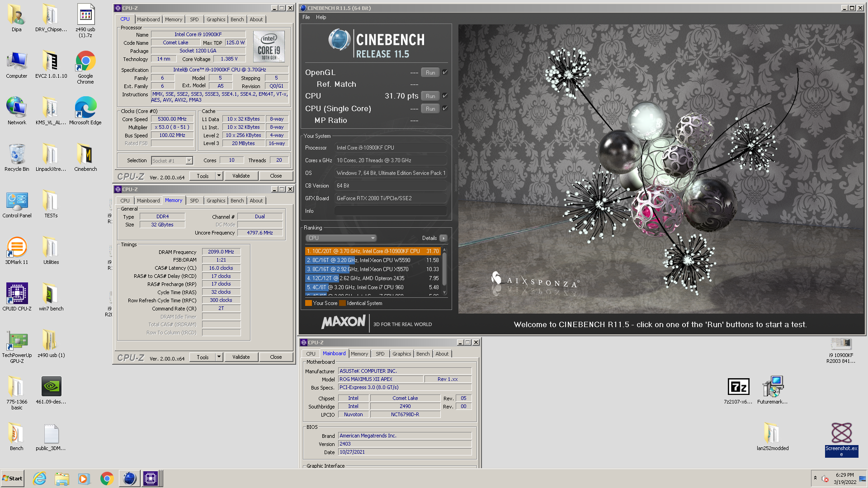
Task: Run the CPU Single Core benchmark
Action: [430, 108]
